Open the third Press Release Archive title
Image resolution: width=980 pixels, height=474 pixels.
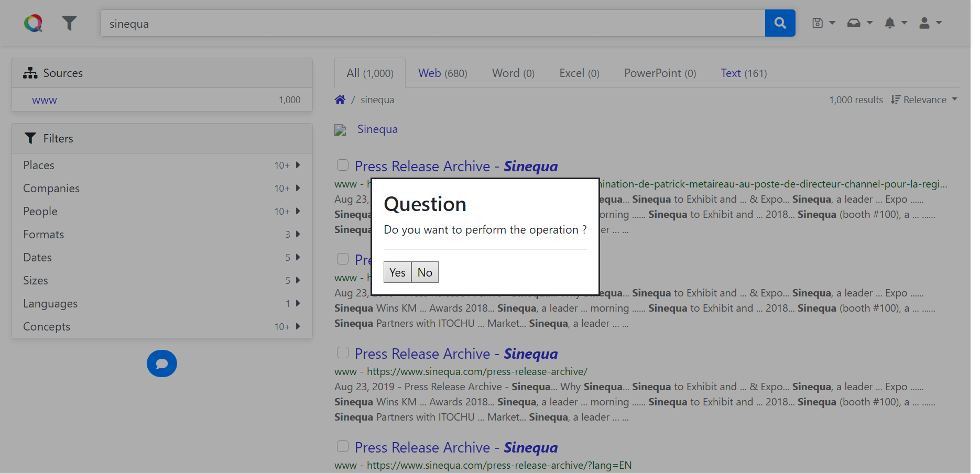pos(456,354)
